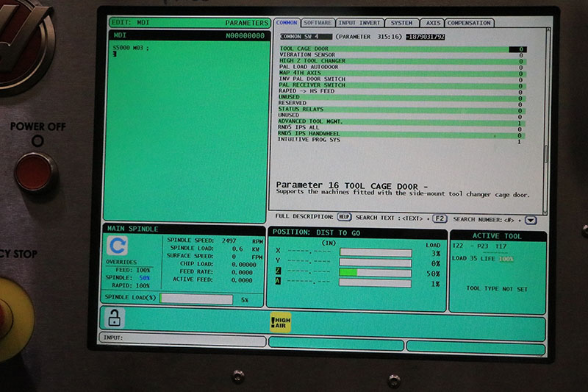Click the tool LIFE 100% value
588x392 pixels.
click(506, 259)
